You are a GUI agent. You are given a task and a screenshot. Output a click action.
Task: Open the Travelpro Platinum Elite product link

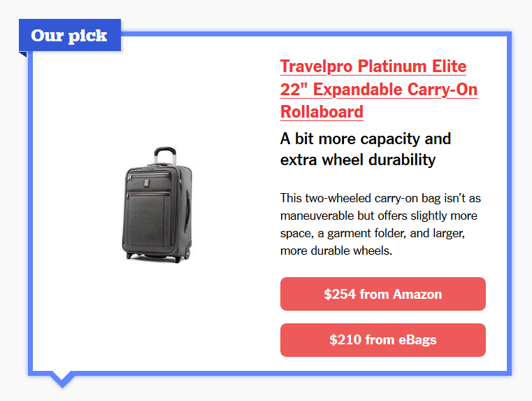(x=379, y=89)
